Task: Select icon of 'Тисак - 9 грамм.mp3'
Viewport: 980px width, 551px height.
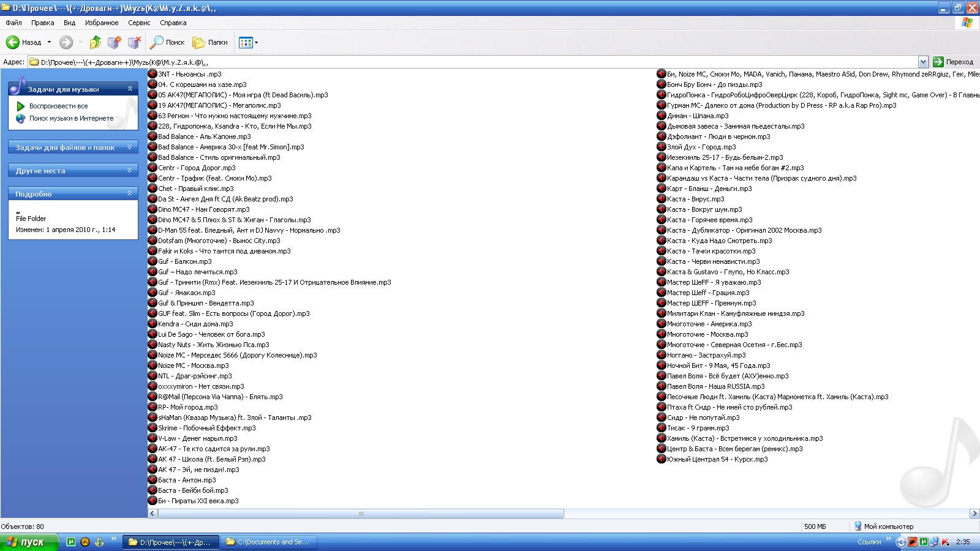Action: (661, 428)
